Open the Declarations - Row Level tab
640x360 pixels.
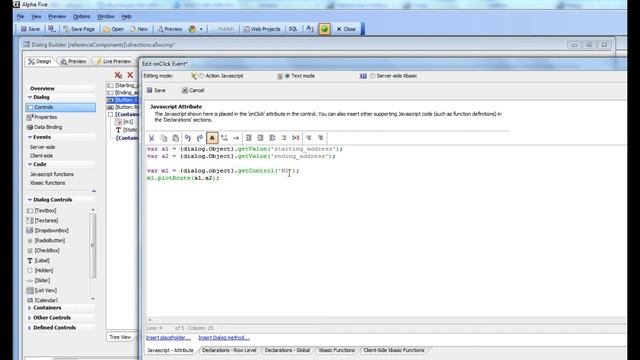coord(229,350)
